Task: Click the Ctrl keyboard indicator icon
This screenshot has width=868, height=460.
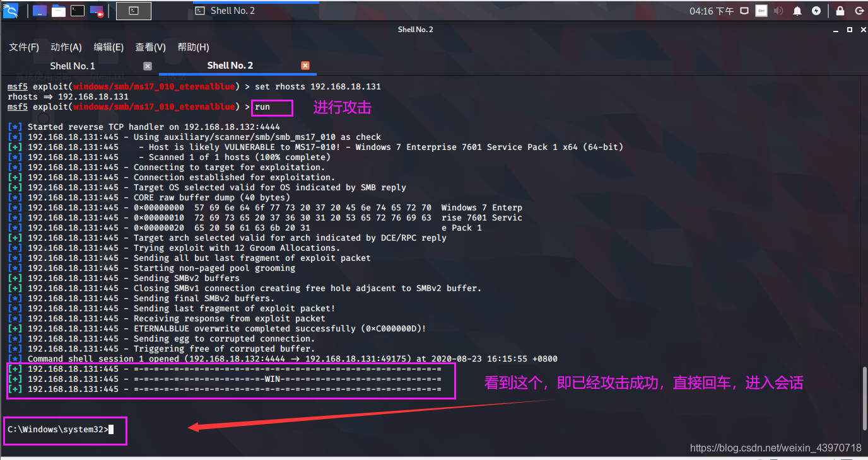Action: pyautogui.click(x=761, y=11)
